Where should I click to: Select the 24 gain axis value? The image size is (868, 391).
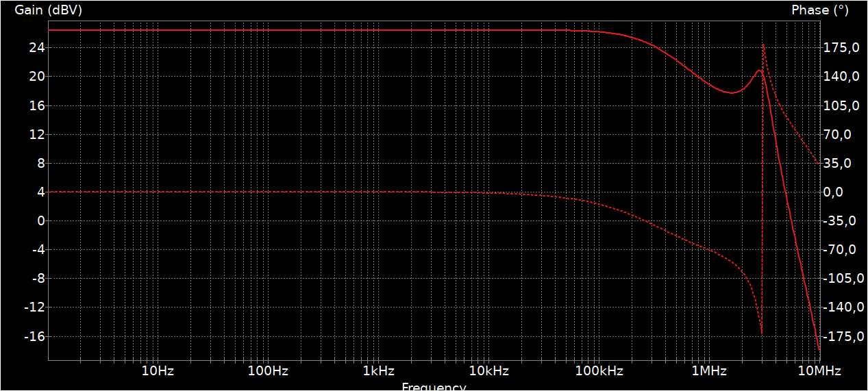click(36, 48)
